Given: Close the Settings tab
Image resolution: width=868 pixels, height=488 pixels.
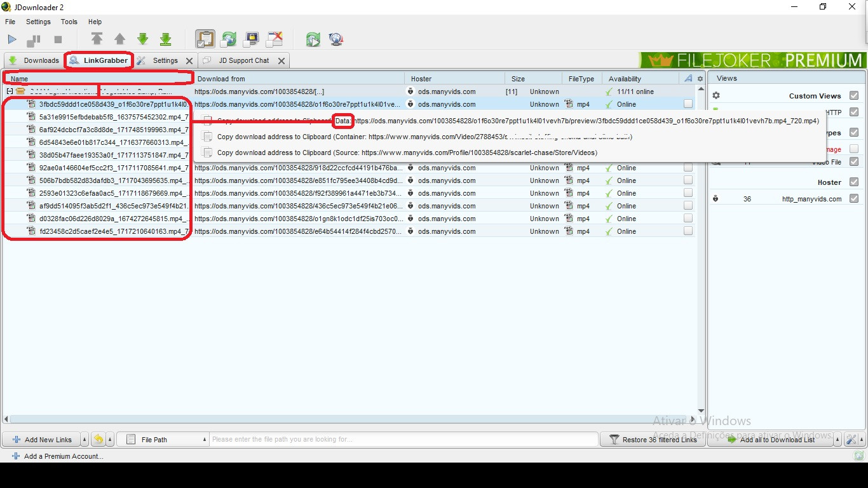Looking at the screenshot, I should (x=189, y=61).
